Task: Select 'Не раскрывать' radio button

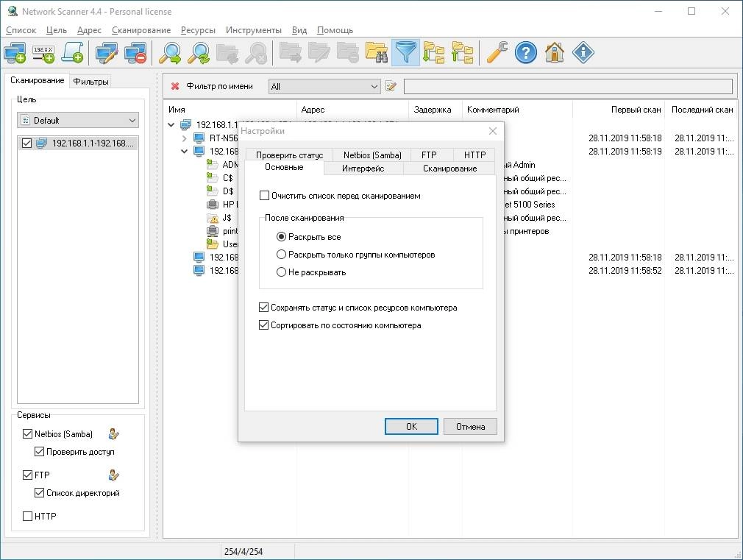Action: (x=281, y=272)
